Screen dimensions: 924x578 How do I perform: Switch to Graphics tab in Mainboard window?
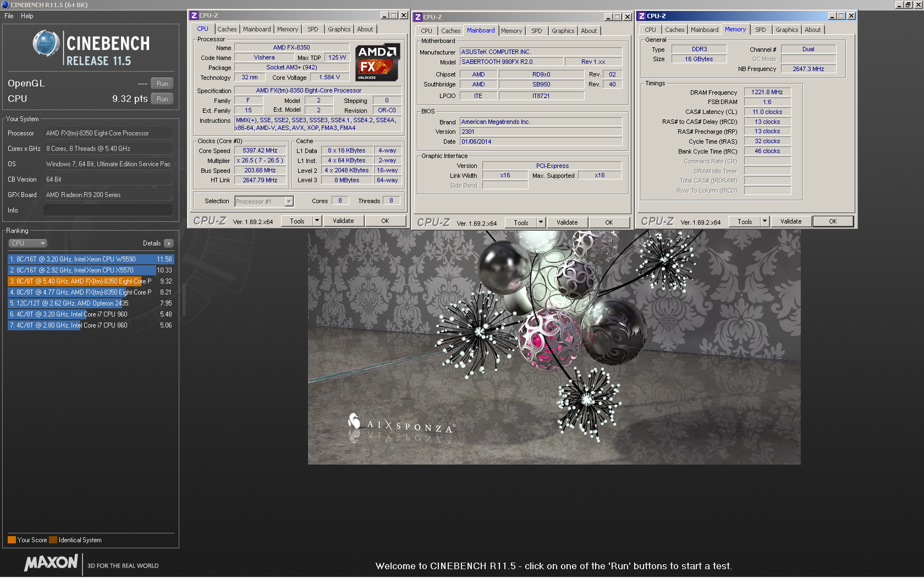pyautogui.click(x=563, y=31)
